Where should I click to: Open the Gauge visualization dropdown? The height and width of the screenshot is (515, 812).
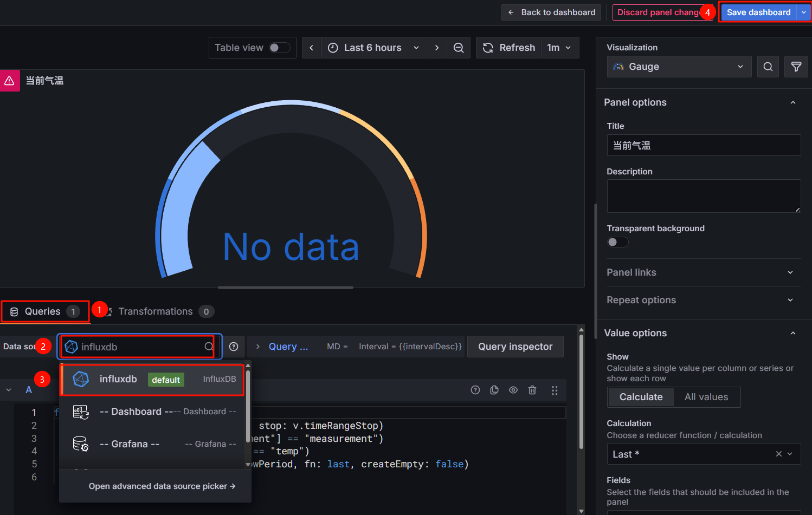[x=679, y=67]
